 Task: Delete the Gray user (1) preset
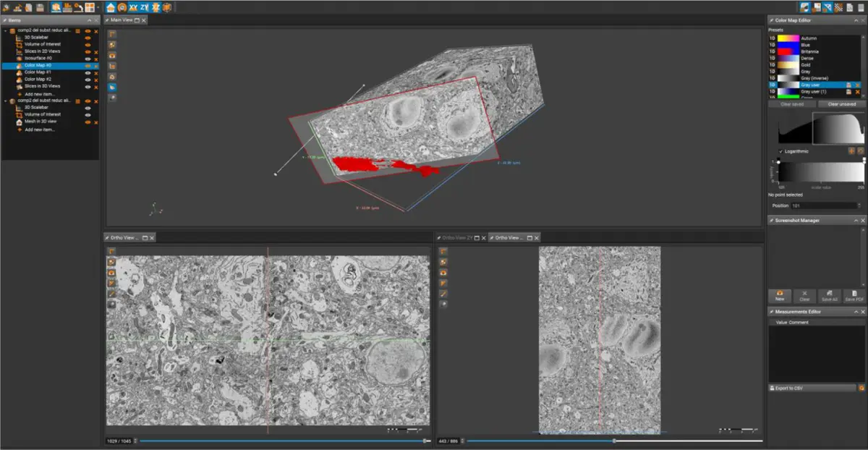pyautogui.click(x=858, y=92)
